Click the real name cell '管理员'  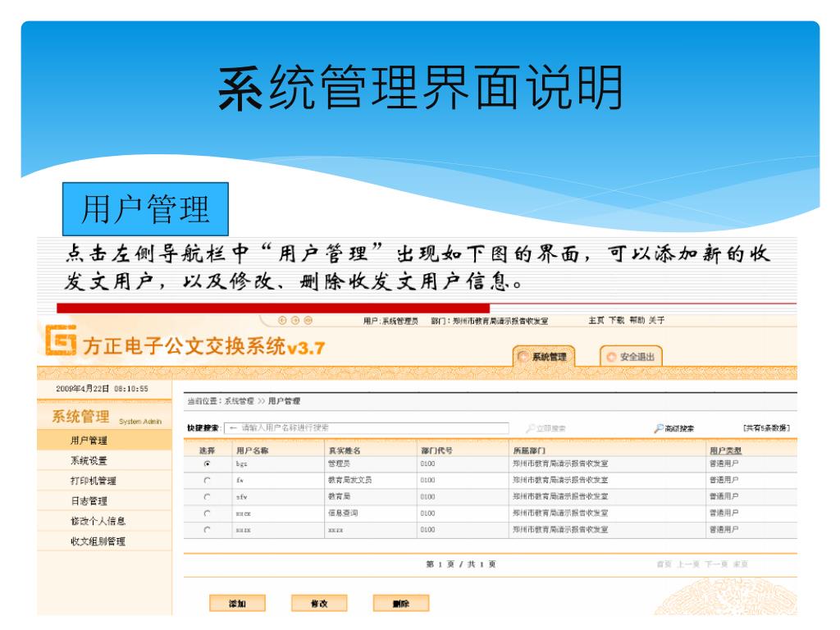click(x=339, y=463)
